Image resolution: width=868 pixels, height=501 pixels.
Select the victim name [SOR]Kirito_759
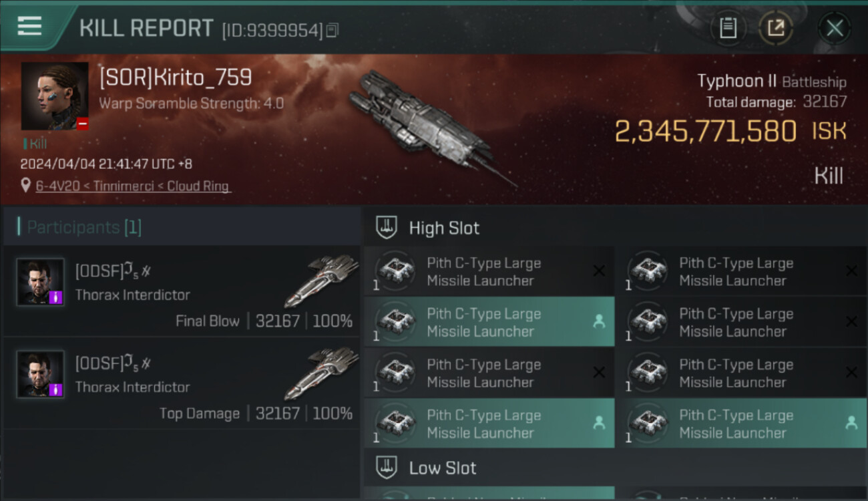coord(176,77)
